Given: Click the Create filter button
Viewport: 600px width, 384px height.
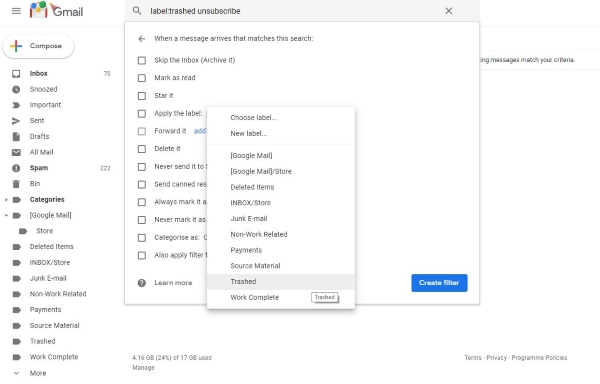Looking at the screenshot, I should (439, 283).
